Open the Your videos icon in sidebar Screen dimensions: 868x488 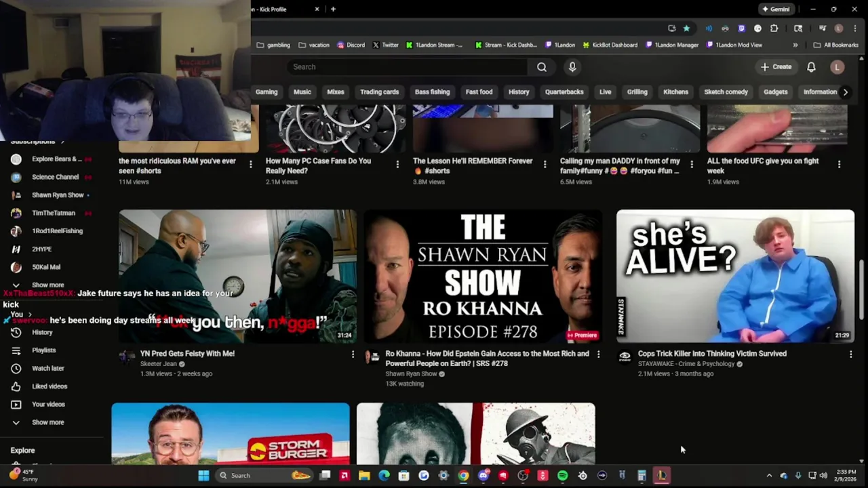[x=16, y=404]
